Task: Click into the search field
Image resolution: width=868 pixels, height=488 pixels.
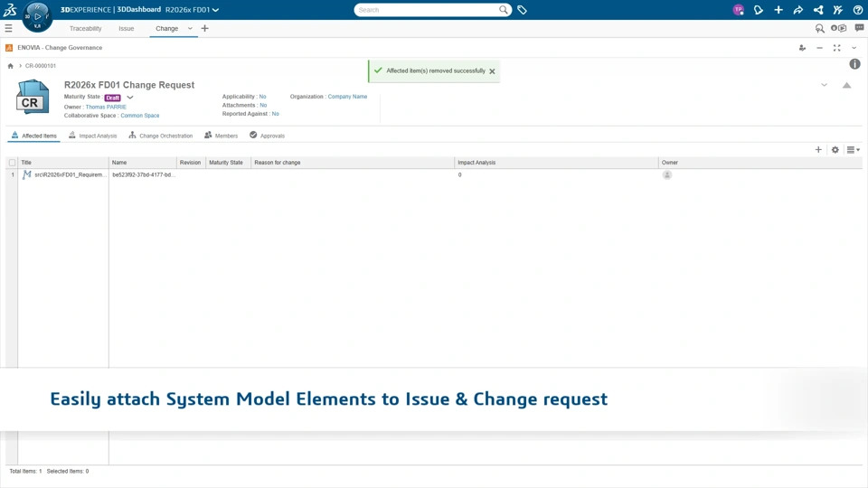Action: click(425, 10)
